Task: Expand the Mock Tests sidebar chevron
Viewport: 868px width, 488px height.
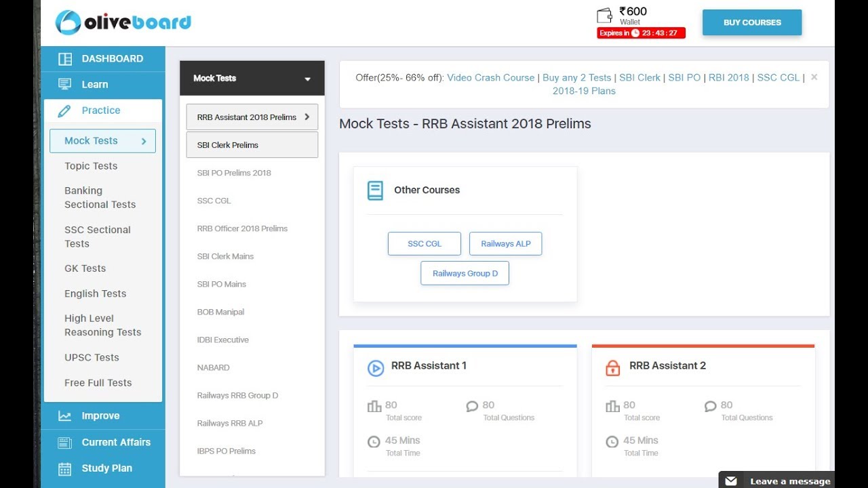Action: pos(144,141)
